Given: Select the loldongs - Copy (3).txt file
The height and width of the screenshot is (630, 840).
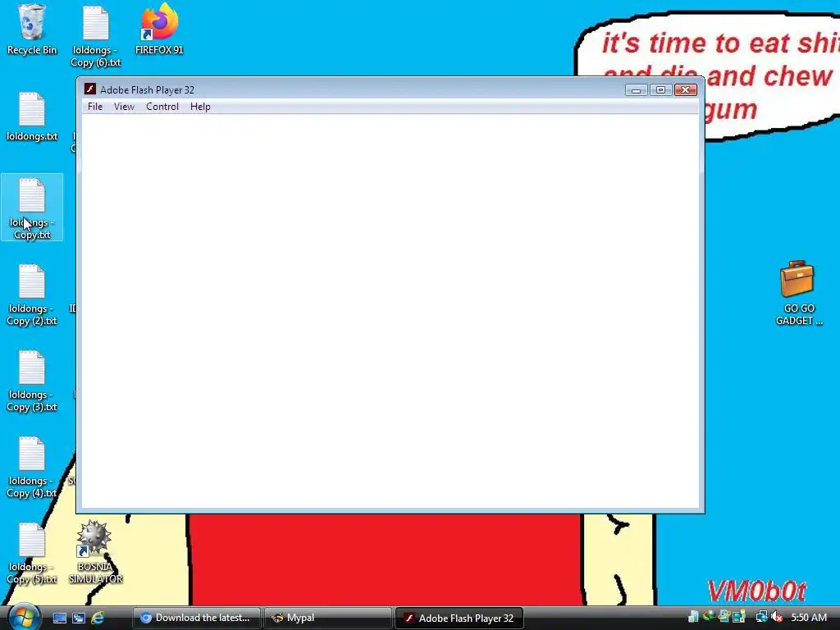Looking at the screenshot, I should point(32,381).
